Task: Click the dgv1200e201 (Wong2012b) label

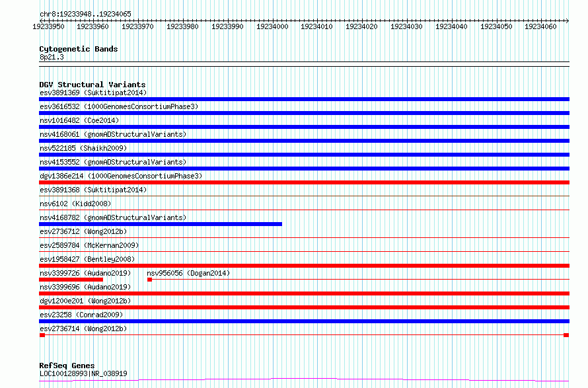Action: click(85, 301)
